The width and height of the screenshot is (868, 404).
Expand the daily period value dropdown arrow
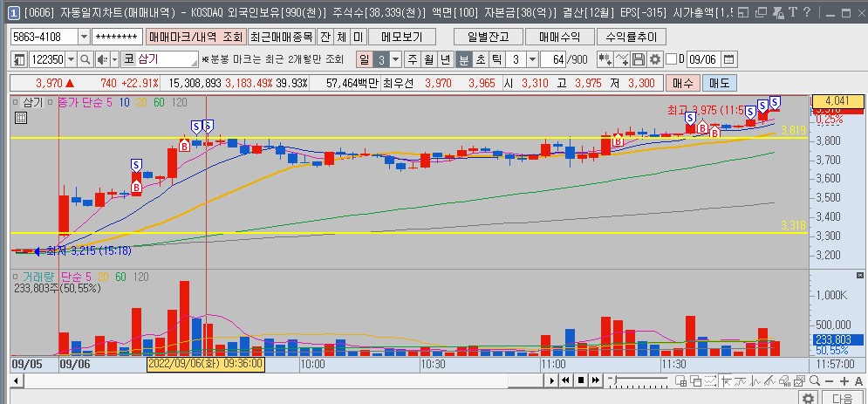point(396,59)
